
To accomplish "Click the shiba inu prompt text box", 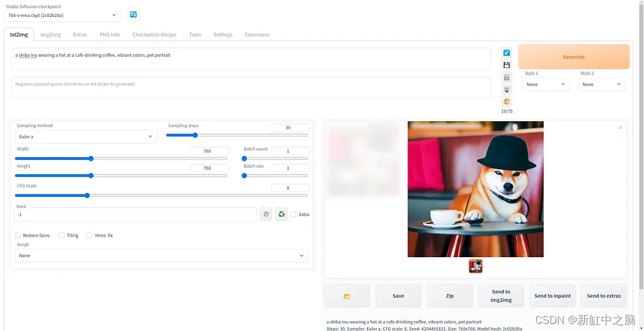I will pyautogui.click(x=251, y=59).
